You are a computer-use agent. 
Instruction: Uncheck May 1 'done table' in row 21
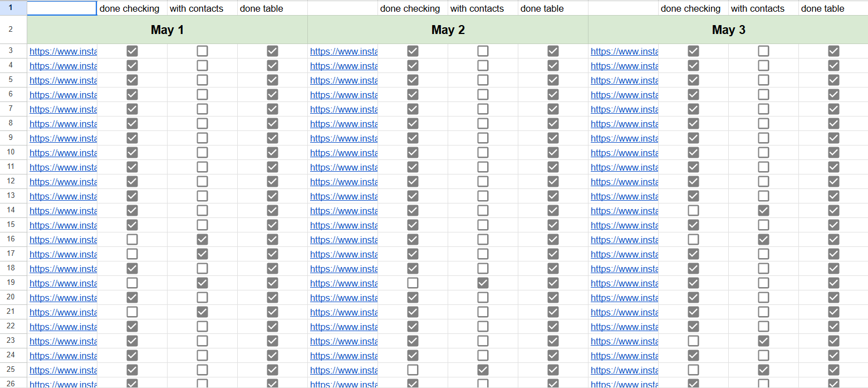272,312
